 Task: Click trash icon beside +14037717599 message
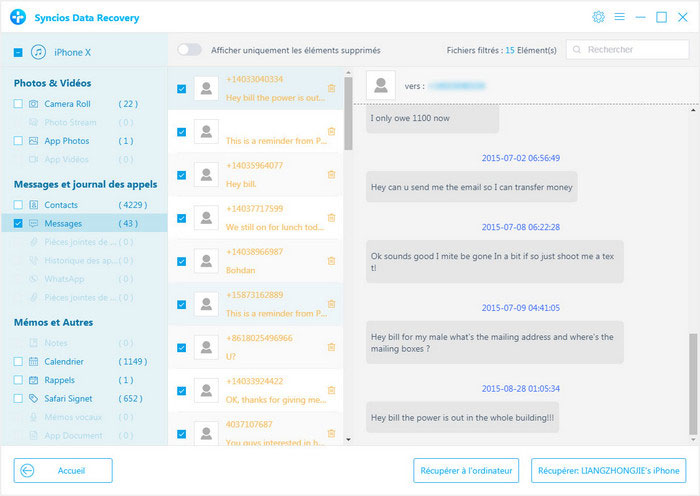coord(331,218)
